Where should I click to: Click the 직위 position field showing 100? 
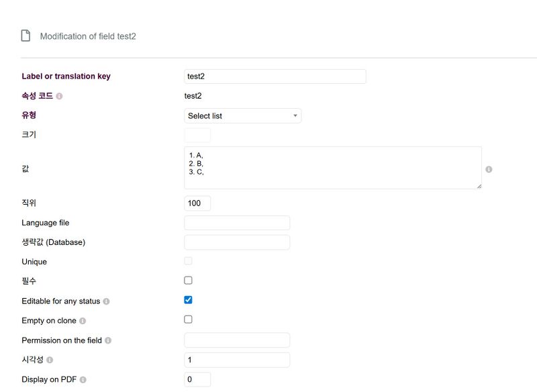pyautogui.click(x=197, y=203)
